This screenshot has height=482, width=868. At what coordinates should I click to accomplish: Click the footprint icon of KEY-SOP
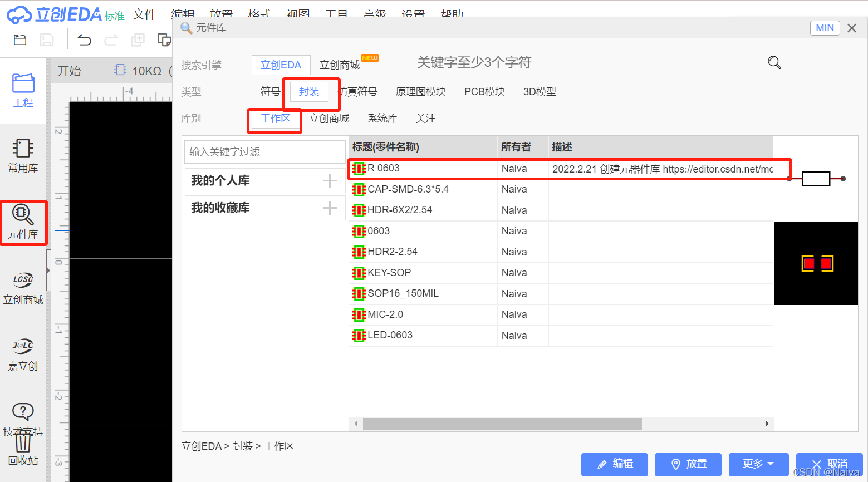359,273
